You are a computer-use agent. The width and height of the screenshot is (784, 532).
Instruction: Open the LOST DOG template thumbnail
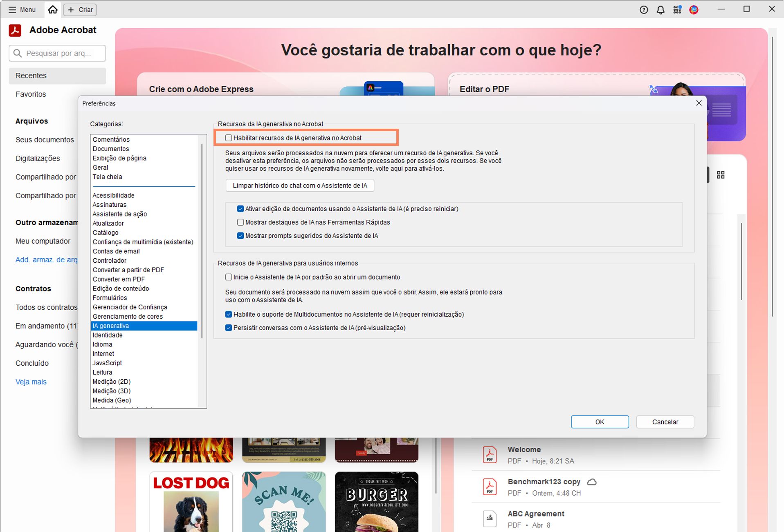[191, 502]
